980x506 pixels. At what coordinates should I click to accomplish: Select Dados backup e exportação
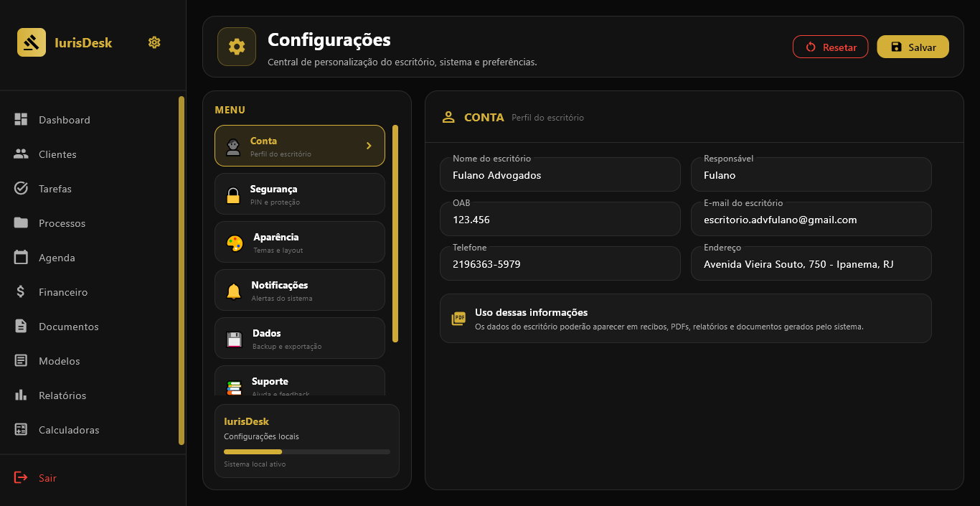click(300, 338)
